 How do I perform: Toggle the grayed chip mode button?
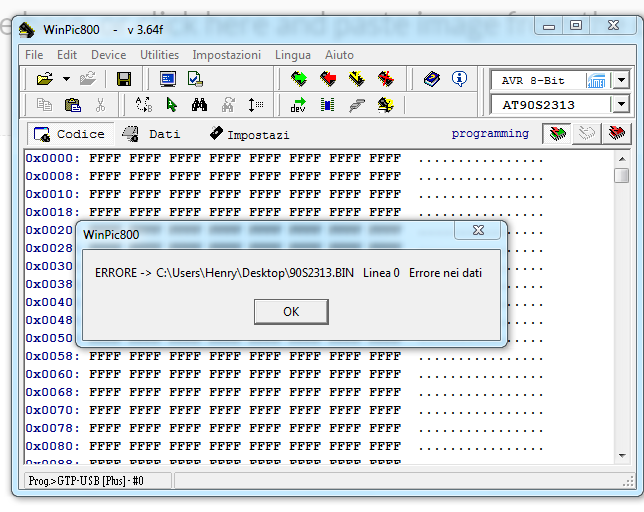(x=586, y=133)
